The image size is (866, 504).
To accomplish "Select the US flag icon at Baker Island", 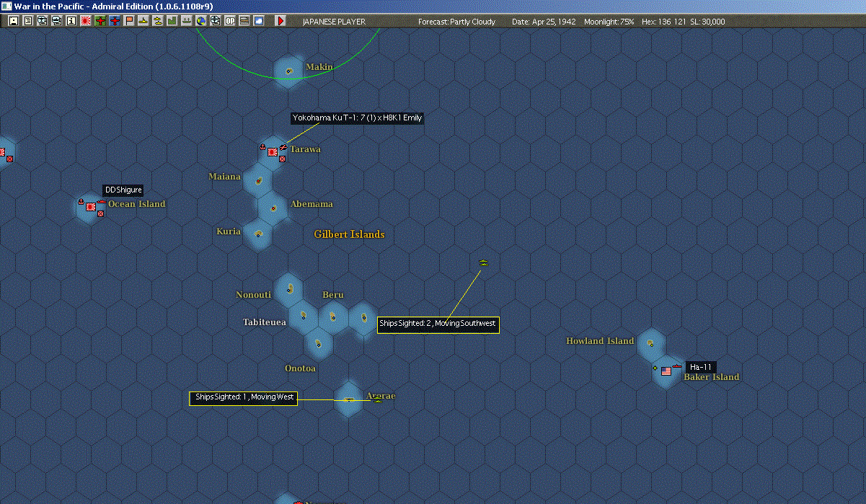I will point(666,371).
